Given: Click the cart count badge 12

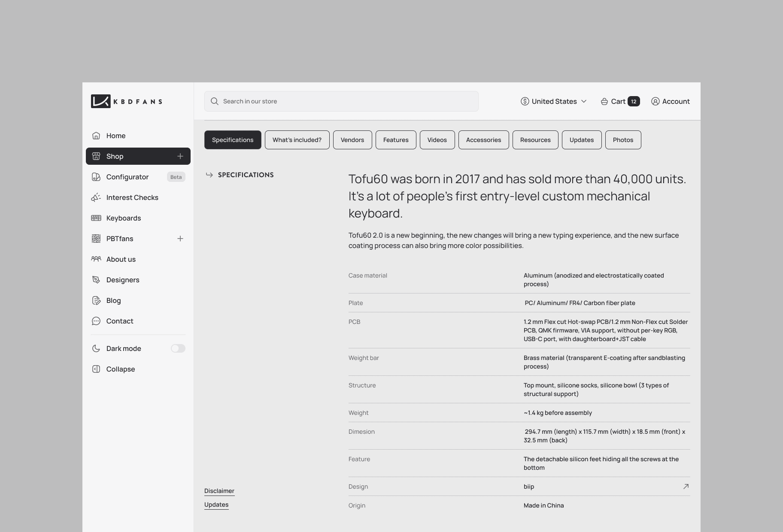Looking at the screenshot, I should [634, 101].
